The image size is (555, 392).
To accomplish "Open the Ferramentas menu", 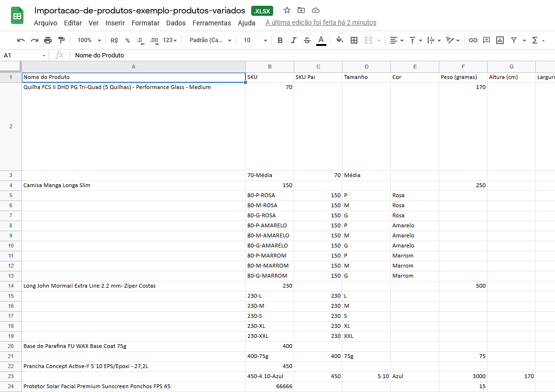I will click(x=211, y=23).
